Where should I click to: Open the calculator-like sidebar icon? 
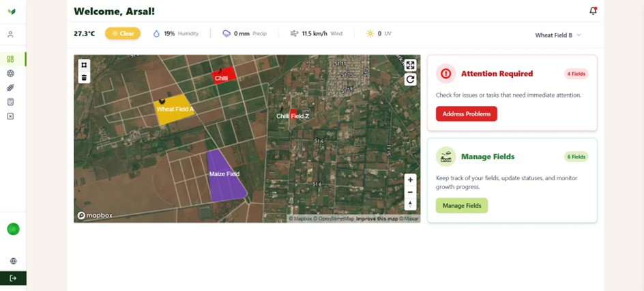tap(11, 102)
